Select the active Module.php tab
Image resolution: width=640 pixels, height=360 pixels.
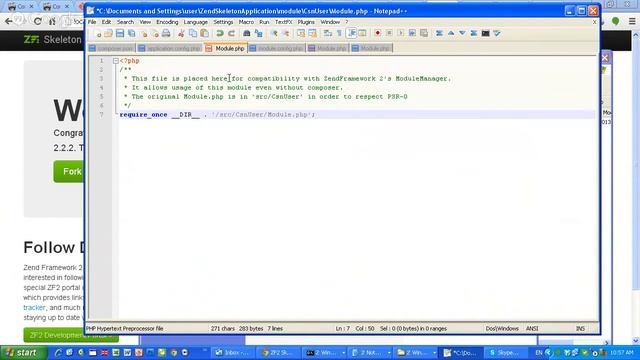coord(226,49)
